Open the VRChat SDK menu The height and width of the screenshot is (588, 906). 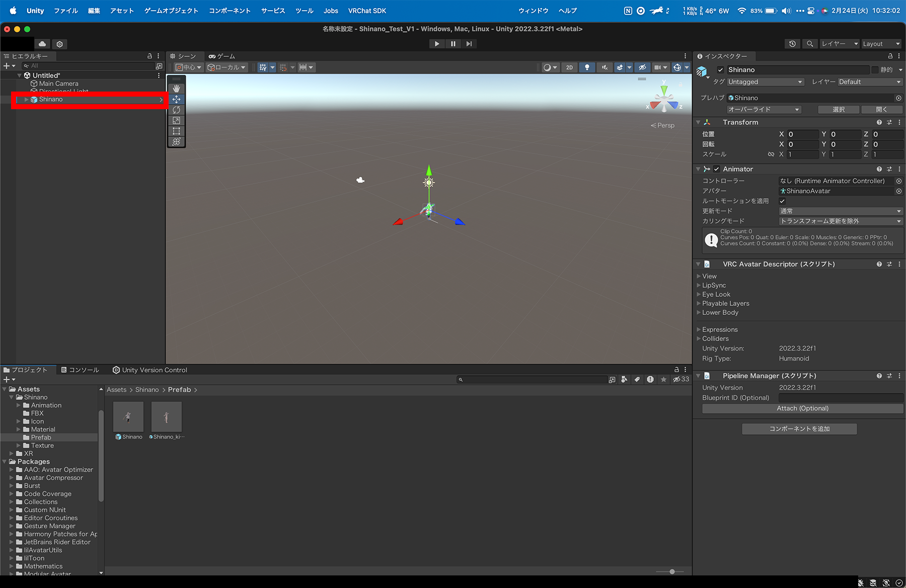point(367,11)
